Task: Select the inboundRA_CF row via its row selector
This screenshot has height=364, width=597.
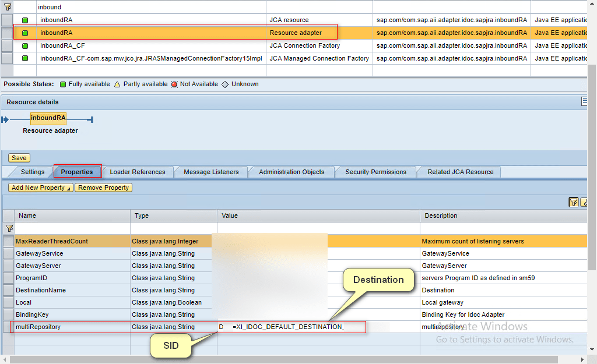Action: (x=7, y=45)
